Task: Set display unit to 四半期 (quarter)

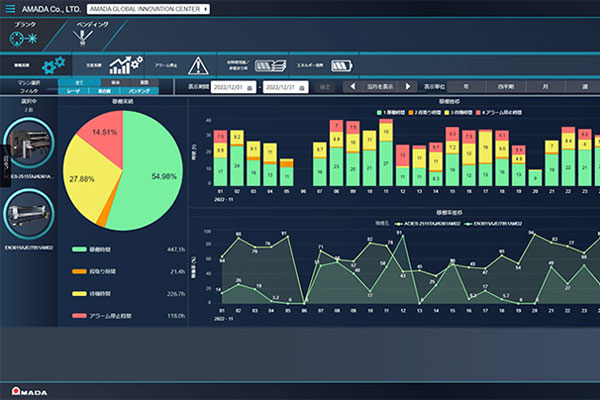Action: pos(506,87)
